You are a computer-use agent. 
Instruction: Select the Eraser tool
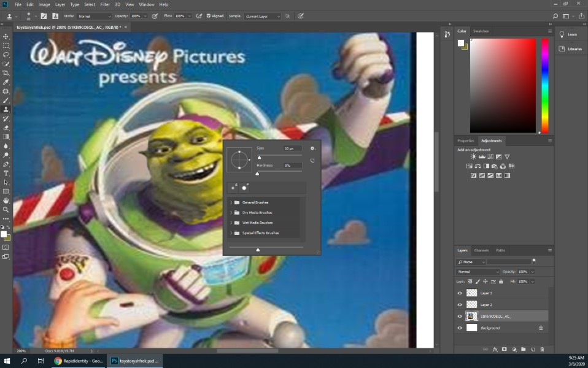point(6,128)
